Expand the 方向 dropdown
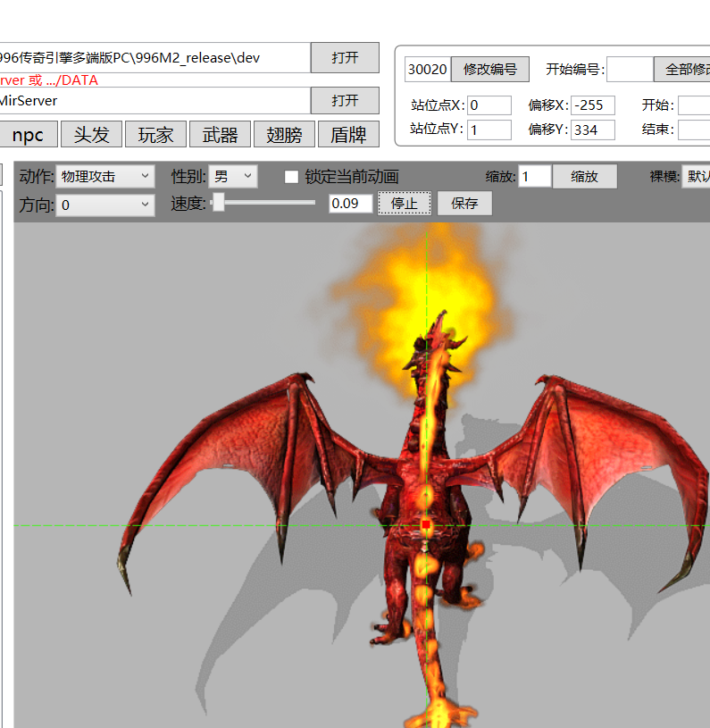This screenshot has width=710, height=728. [104, 205]
